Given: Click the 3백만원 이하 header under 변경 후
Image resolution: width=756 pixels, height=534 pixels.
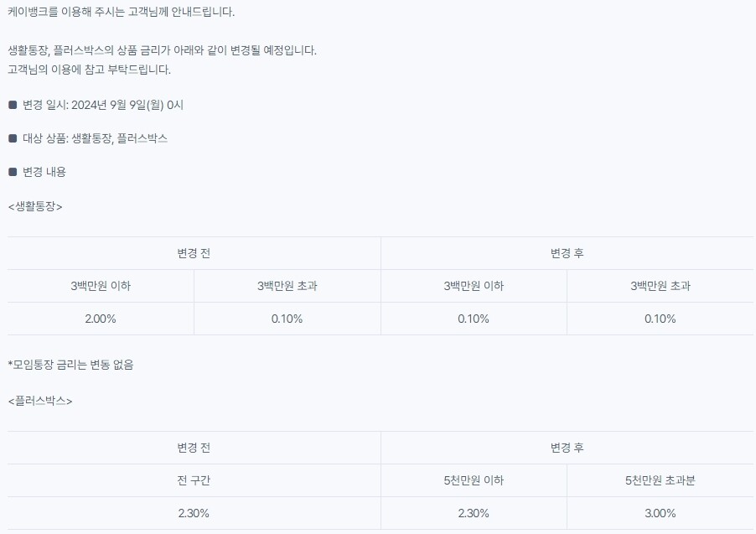Looking at the screenshot, I should [x=474, y=286].
